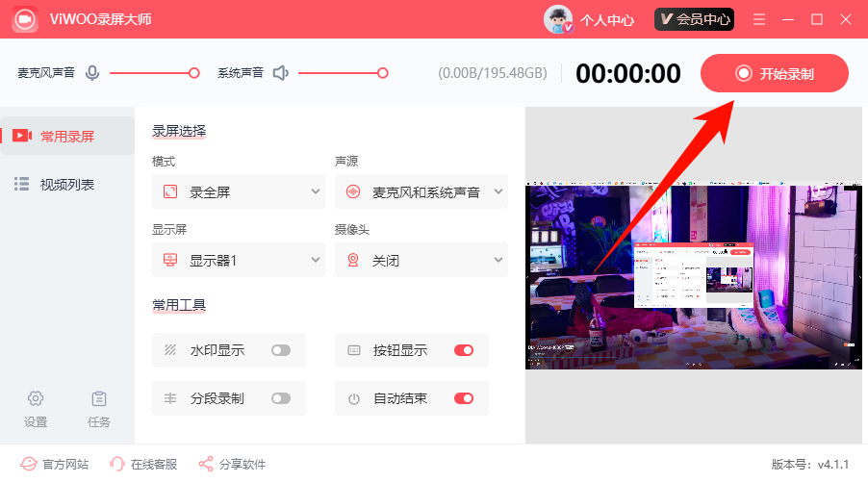The height and width of the screenshot is (483, 868).
Task: Close the ViWOO window
Action: tap(845, 19)
